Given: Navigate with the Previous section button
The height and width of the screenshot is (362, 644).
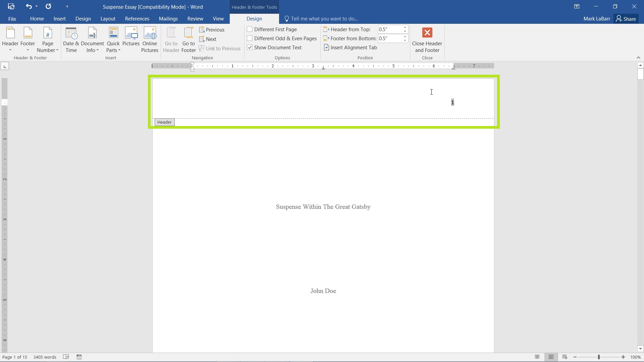Looking at the screenshot, I should [x=212, y=29].
